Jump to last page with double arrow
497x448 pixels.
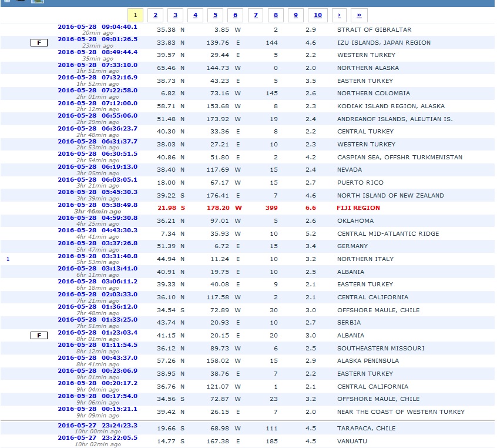(x=359, y=15)
